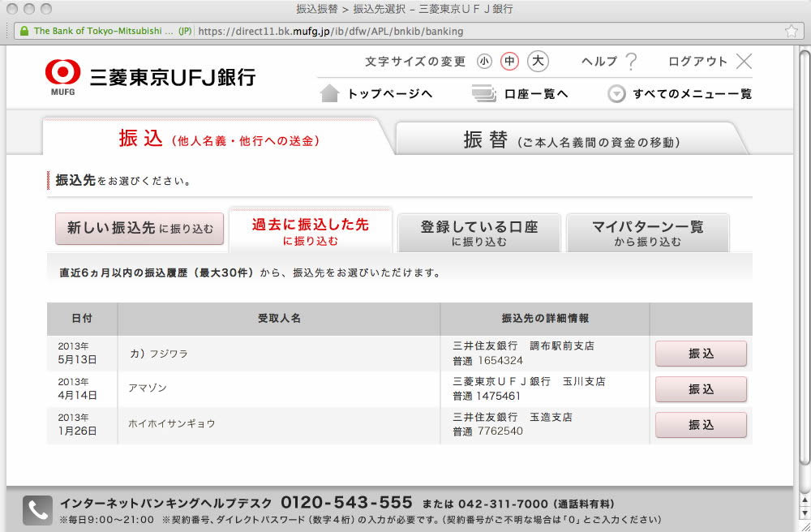The width and height of the screenshot is (811, 532).
Task: Click the MUFG red logo icon
Action: tap(62, 74)
